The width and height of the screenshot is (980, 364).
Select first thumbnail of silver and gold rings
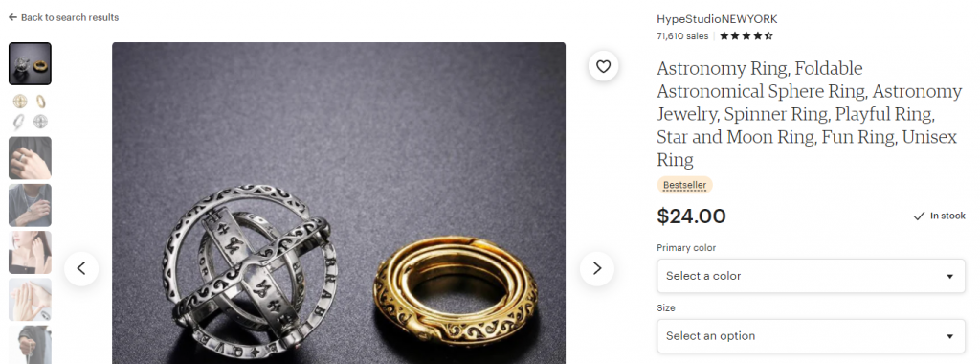click(x=30, y=64)
